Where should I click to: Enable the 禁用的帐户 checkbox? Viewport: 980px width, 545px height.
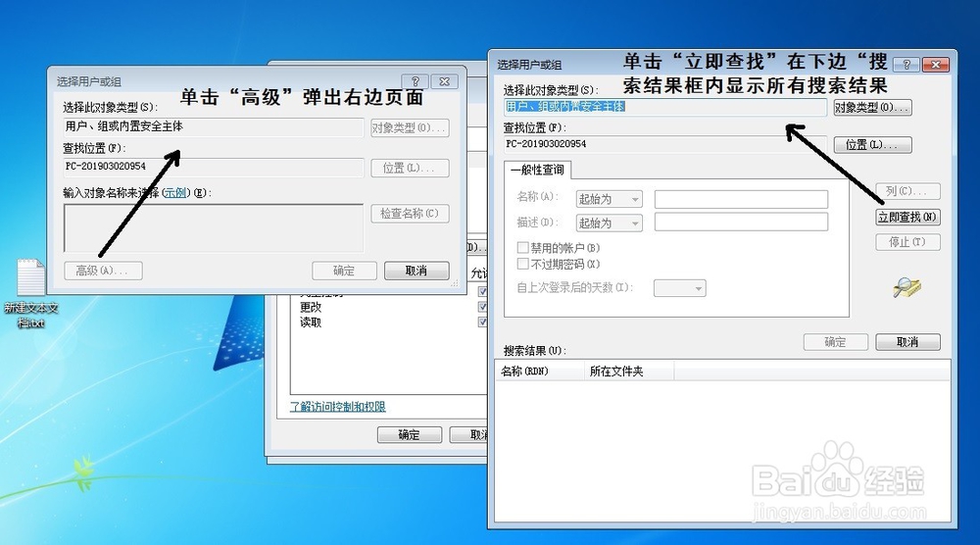click(x=523, y=247)
